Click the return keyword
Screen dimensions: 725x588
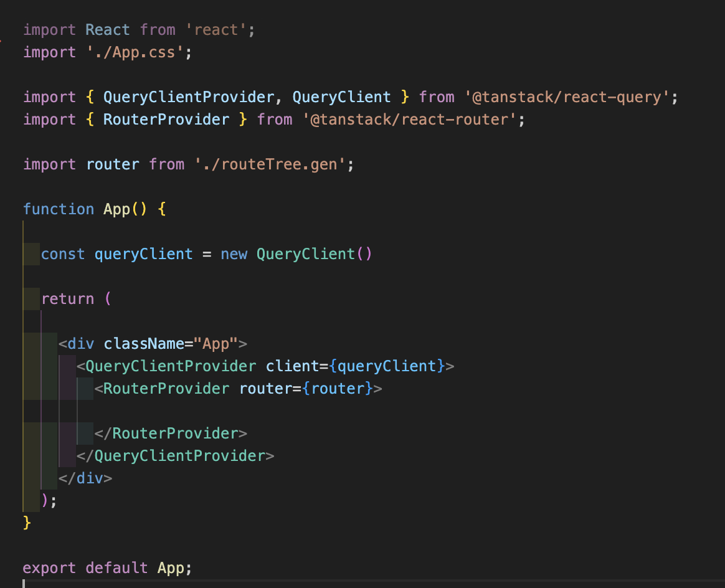pyautogui.click(x=67, y=299)
